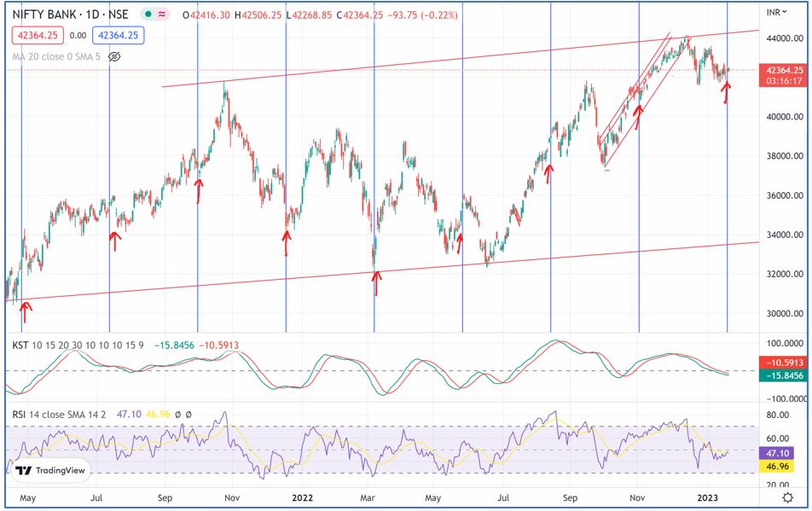Open chart settings gear icon
Viewport: 812px width, 511px height.
(x=787, y=497)
